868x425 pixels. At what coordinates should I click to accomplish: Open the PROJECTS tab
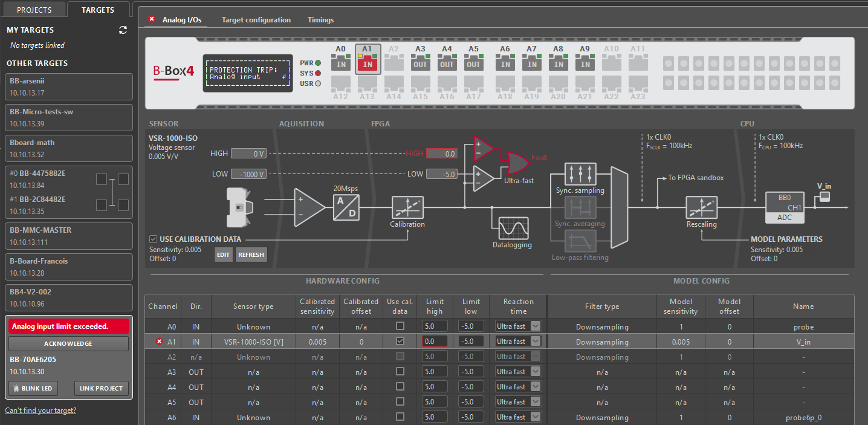(34, 10)
